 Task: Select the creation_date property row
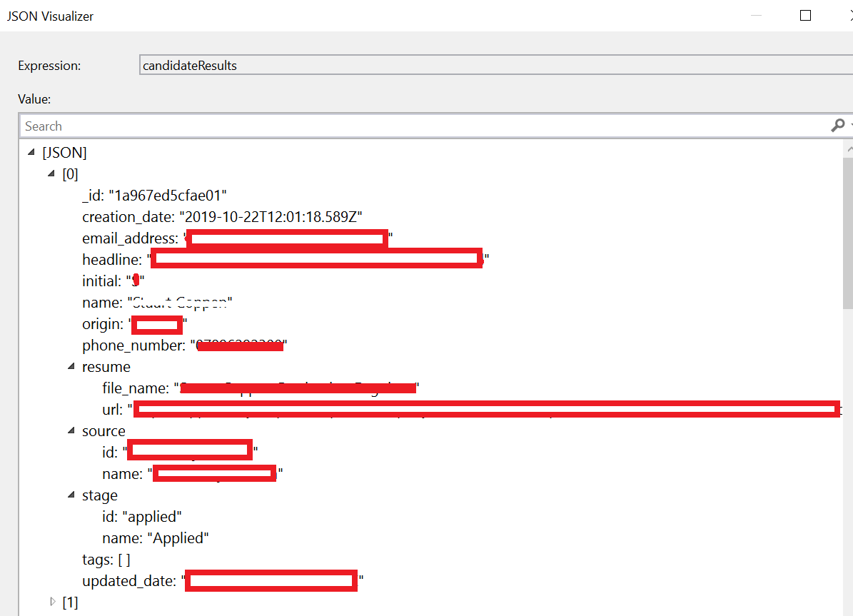(x=226, y=217)
